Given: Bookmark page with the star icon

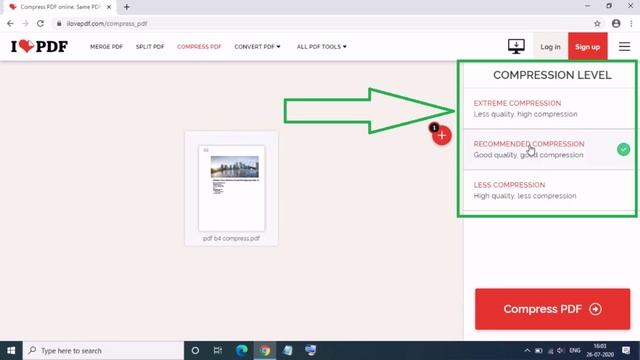Looking at the screenshot, I should (597, 24).
